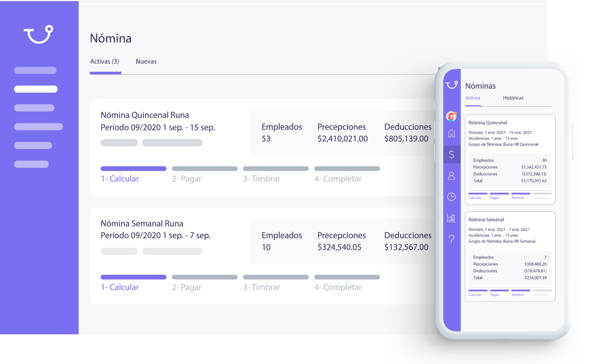Select the dollar payroll icon in phone

point(451,154)
